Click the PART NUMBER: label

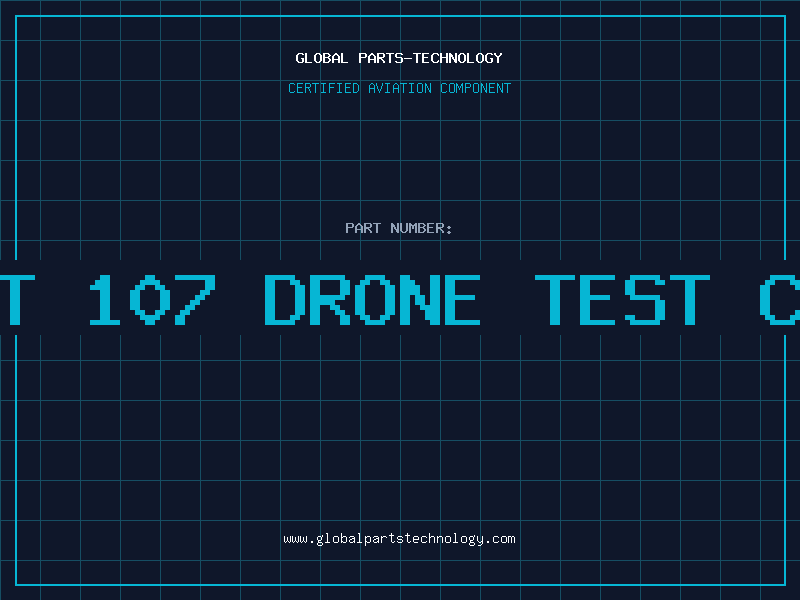[398, 228]
